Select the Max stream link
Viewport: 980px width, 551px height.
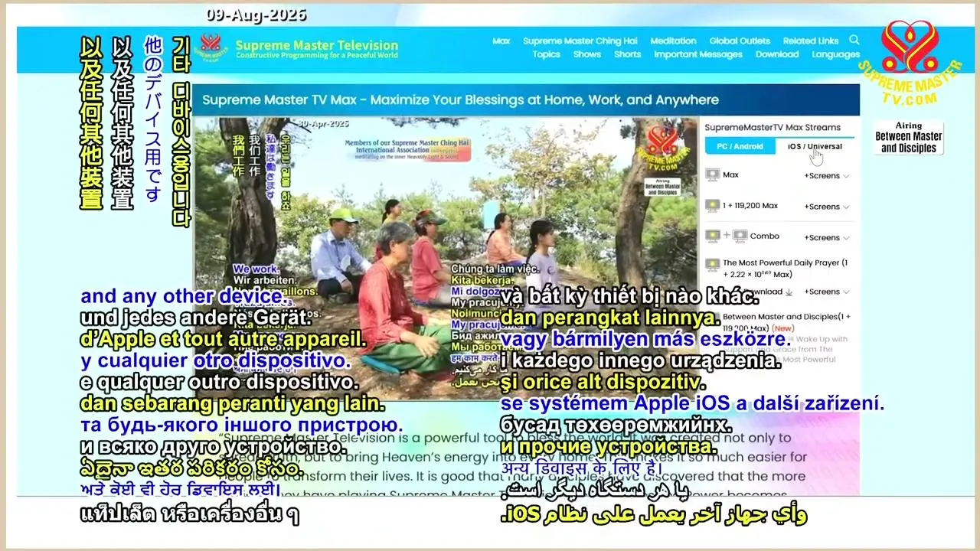730,175
